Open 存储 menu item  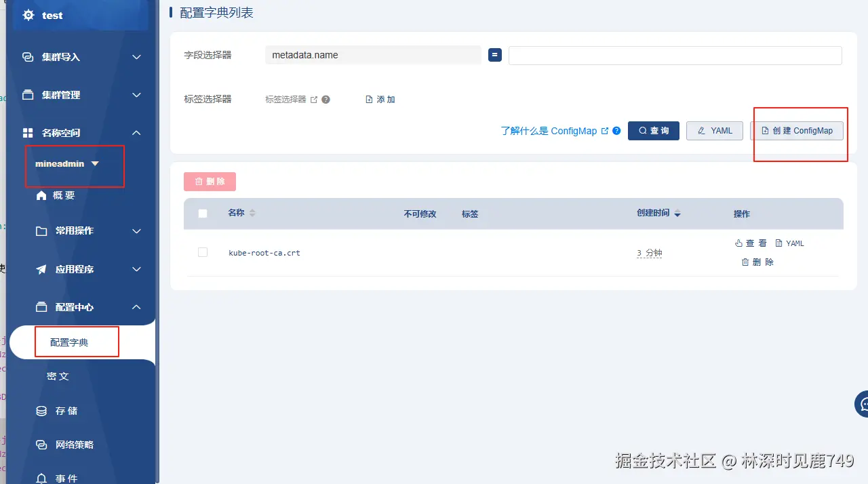point(66,411)
